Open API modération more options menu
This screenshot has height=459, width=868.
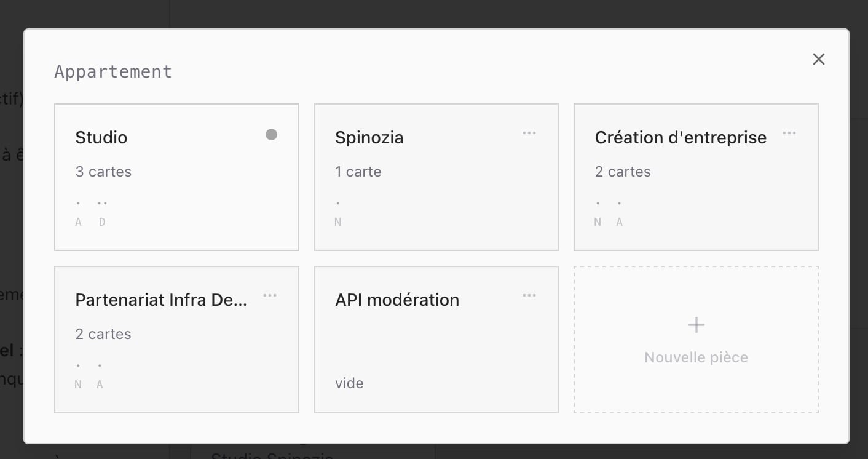pyautogui.click(x=529, y=295)
